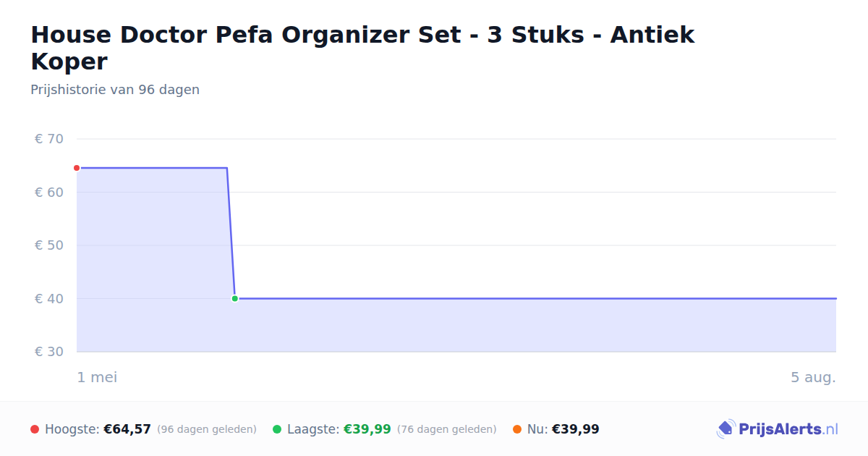Click the PrijsAlerts price tag logo icon

click(x=726, y=429)
